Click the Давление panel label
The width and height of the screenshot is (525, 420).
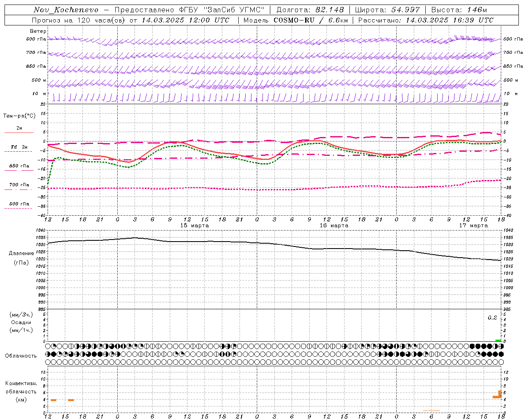coord(21,253)
